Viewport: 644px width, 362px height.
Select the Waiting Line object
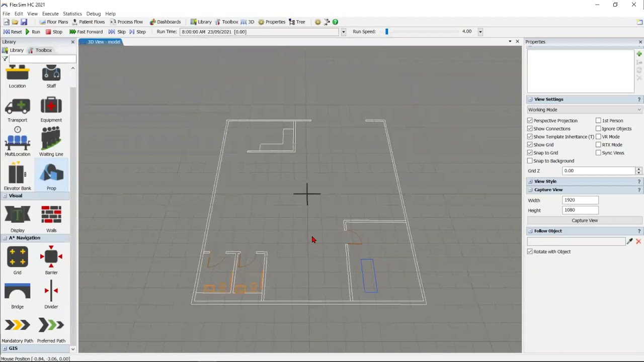click(x=51, y=142)
